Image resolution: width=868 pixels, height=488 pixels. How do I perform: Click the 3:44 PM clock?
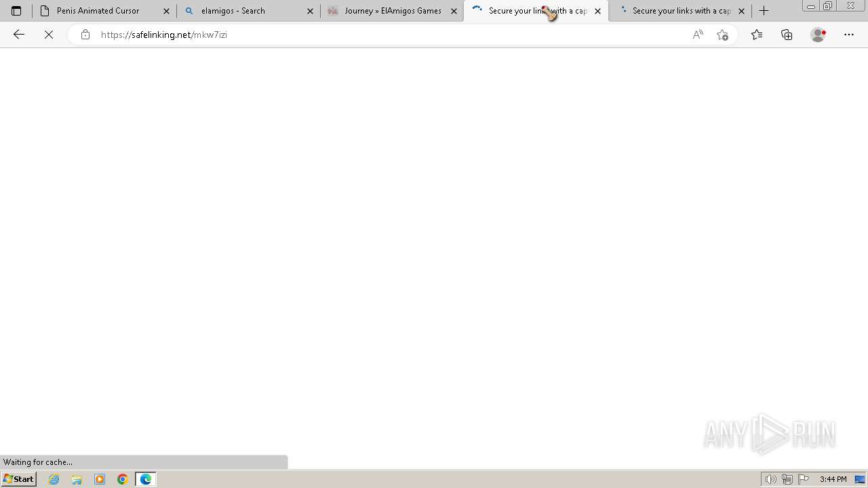point(833,479)
